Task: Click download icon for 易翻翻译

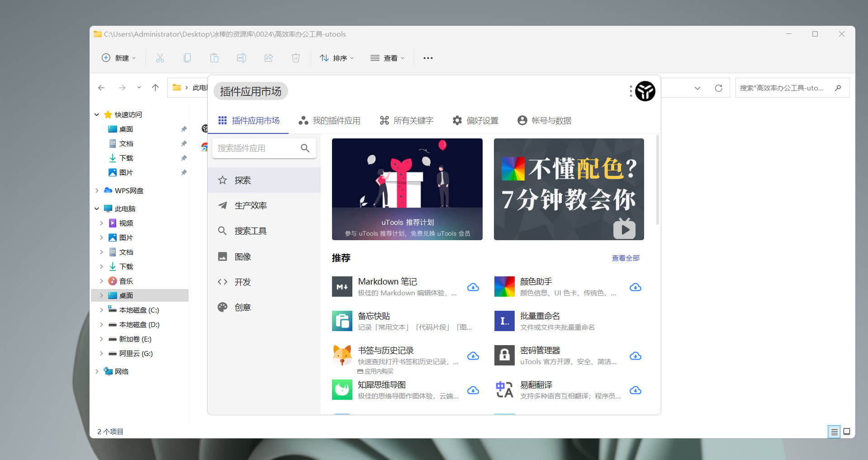Action: (x=635, y=390)
